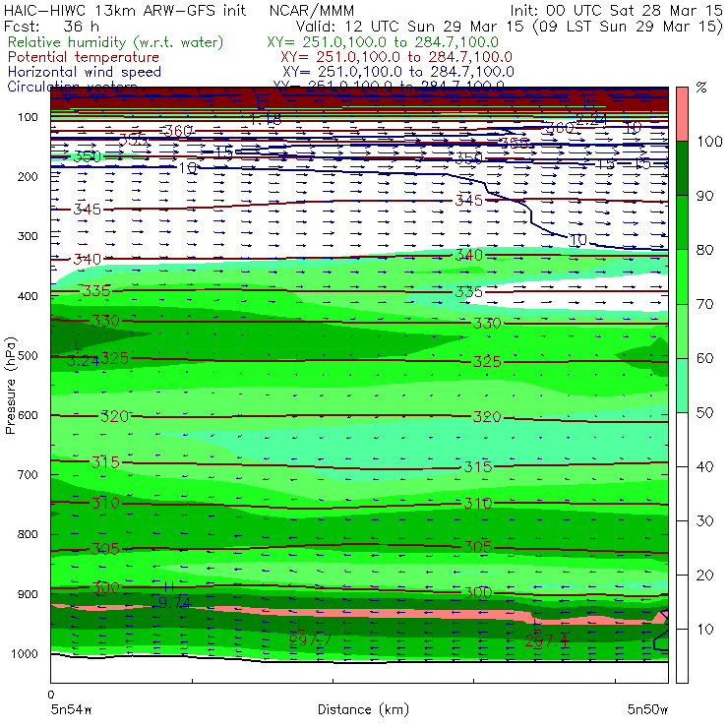
Task: Click the '%' unit label above color scale
Action: click(x=702, y=88)
